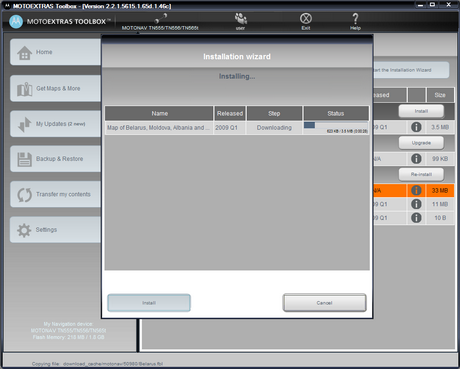Image resolution: width=460 pixels, height=369 pixels.
Task: Open My Updates (2 new)
Action: tap(56, 124)
